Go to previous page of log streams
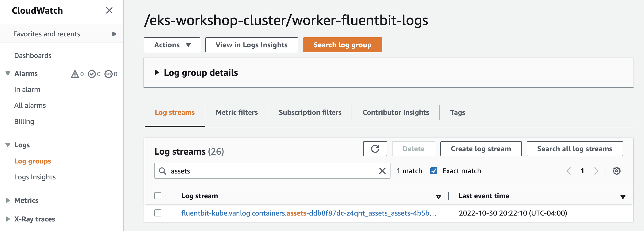 point(568,171)
